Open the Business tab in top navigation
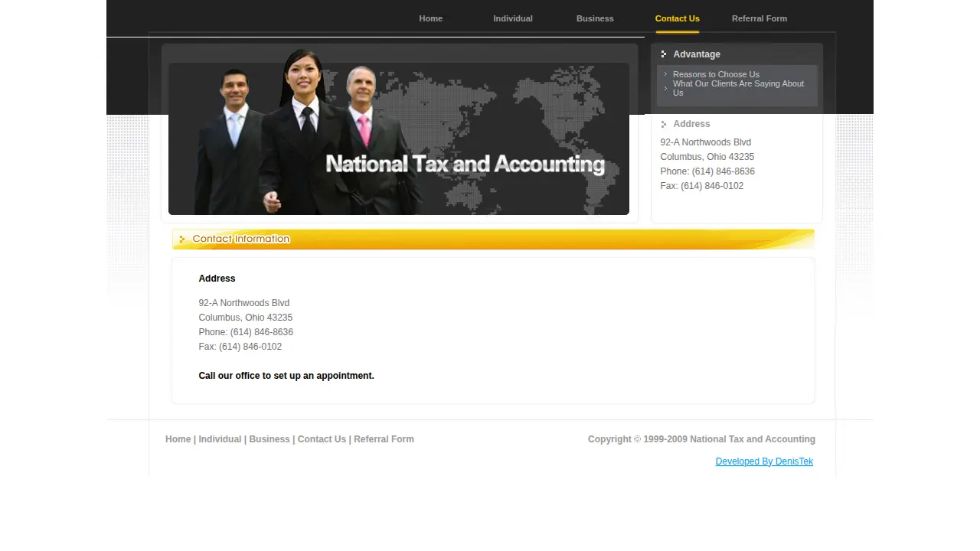Screen dimensions: 980x551 (x=595, y=18)
